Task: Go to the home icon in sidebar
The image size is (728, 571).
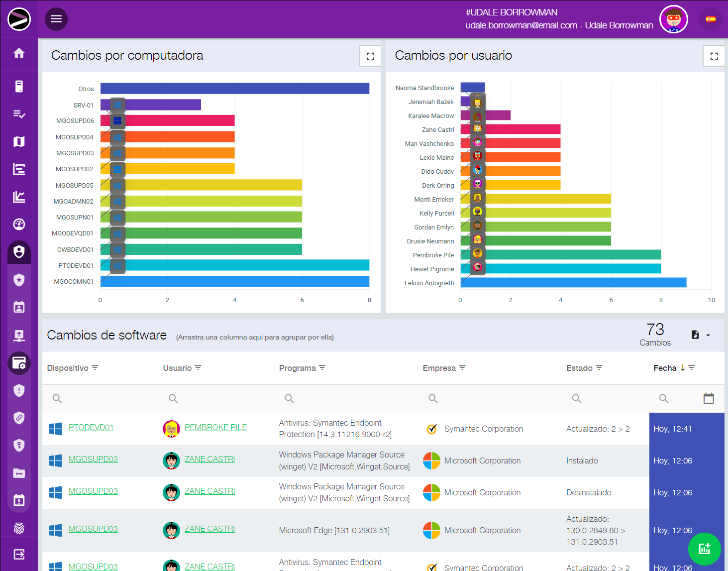Action: pyautogui.click(x=19, y=53)
